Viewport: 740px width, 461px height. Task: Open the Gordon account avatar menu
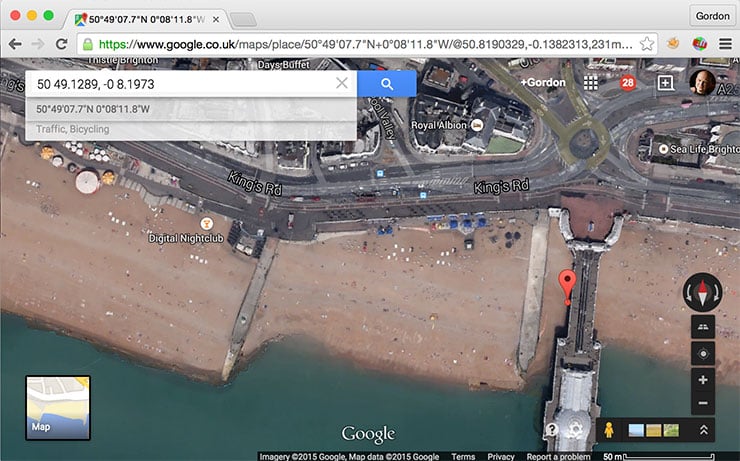(705, 83)
